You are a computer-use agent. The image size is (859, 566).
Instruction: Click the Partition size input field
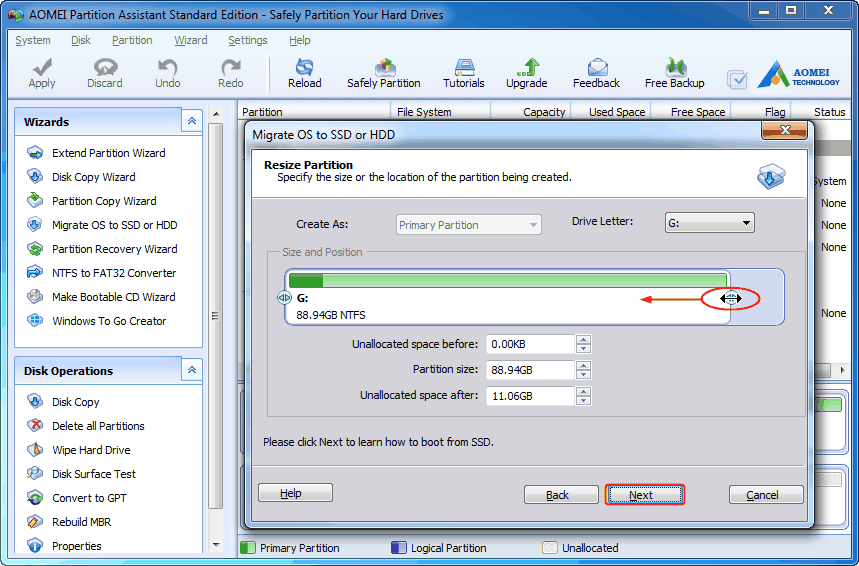coord(530,370)
